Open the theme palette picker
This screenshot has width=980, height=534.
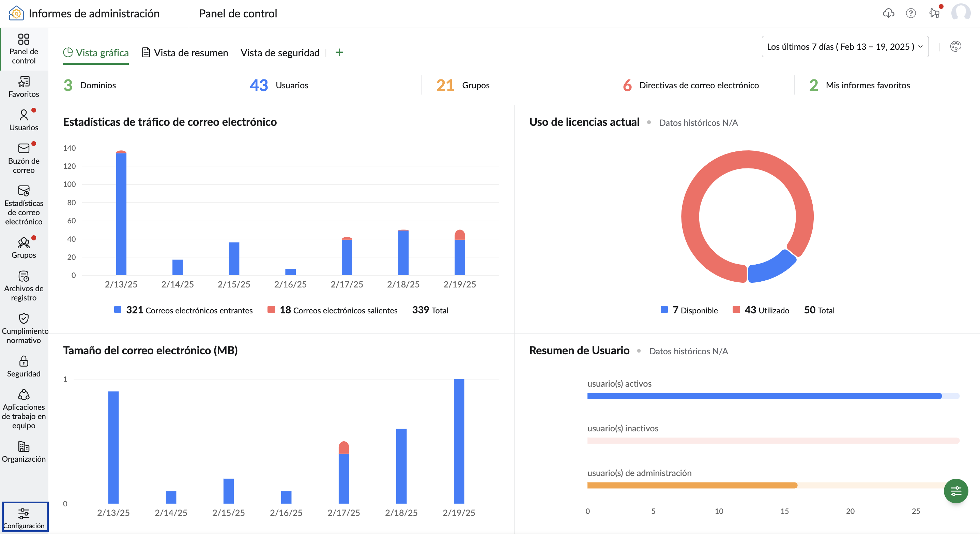[x=956, y=46]
